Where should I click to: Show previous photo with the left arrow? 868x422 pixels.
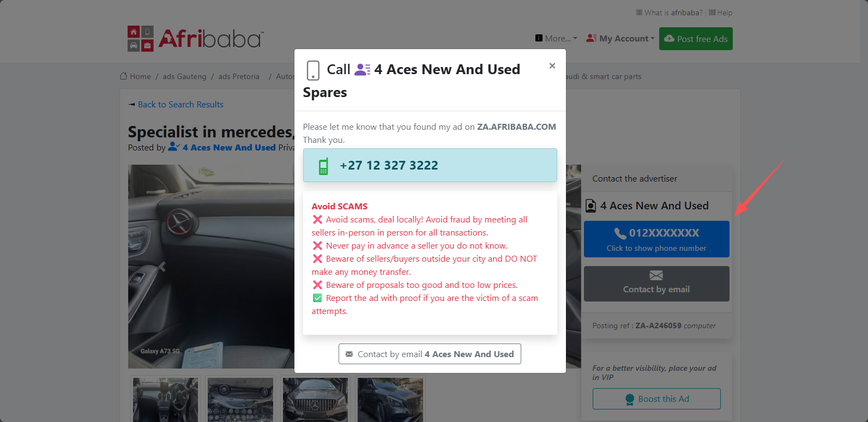click(161, 267)
